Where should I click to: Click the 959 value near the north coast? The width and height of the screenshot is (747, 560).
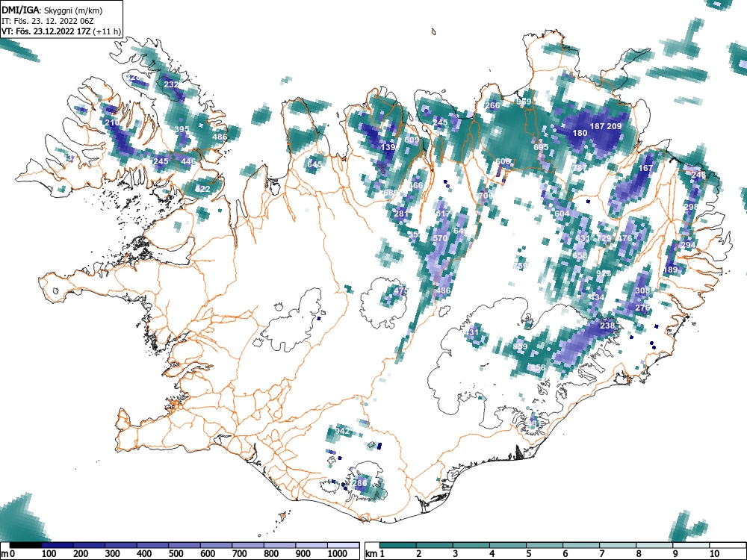[x=524, y=102]
